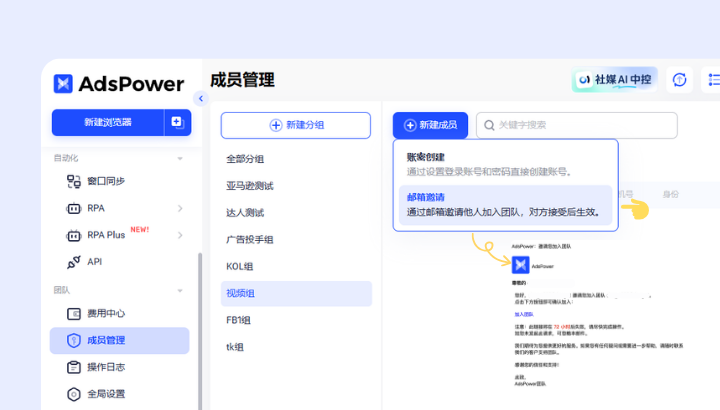Click the 费用中心 wallet icon

[x=73, y=314]
